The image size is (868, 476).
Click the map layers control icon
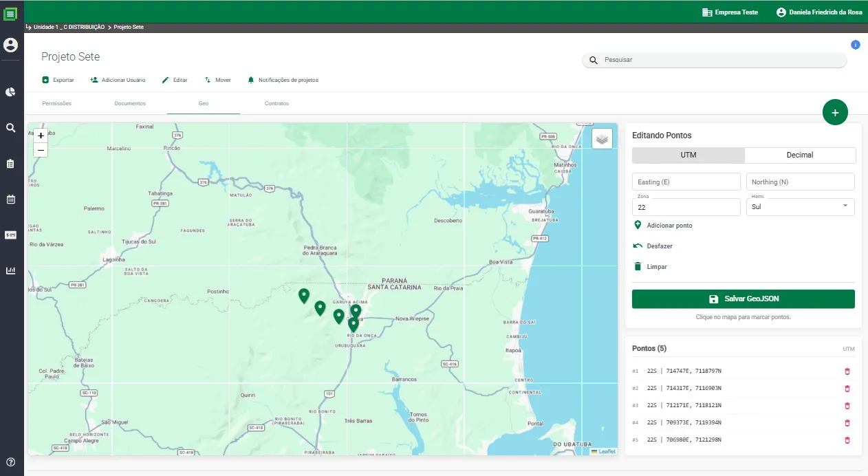[602, 138]
